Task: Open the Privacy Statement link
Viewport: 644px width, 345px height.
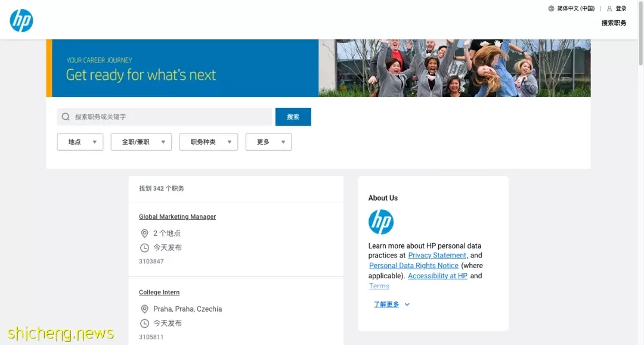Action: click(437, 255)
